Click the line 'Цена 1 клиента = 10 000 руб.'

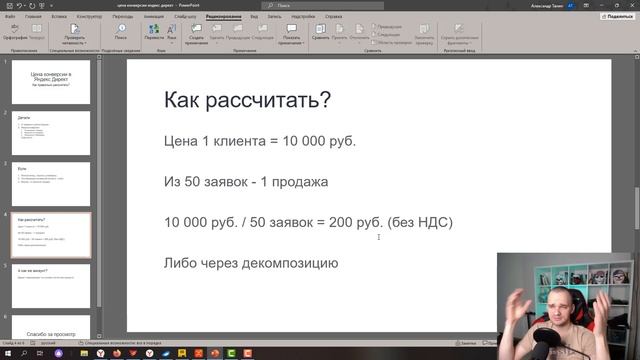click(x=260, y=141)
